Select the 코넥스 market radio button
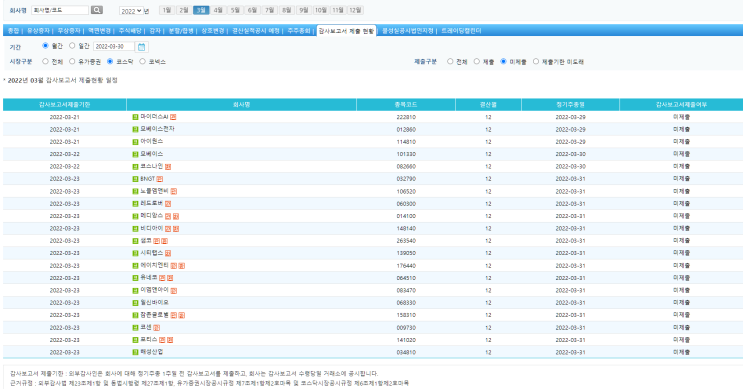Screen dimensions: 743x389 coord(142,62)
